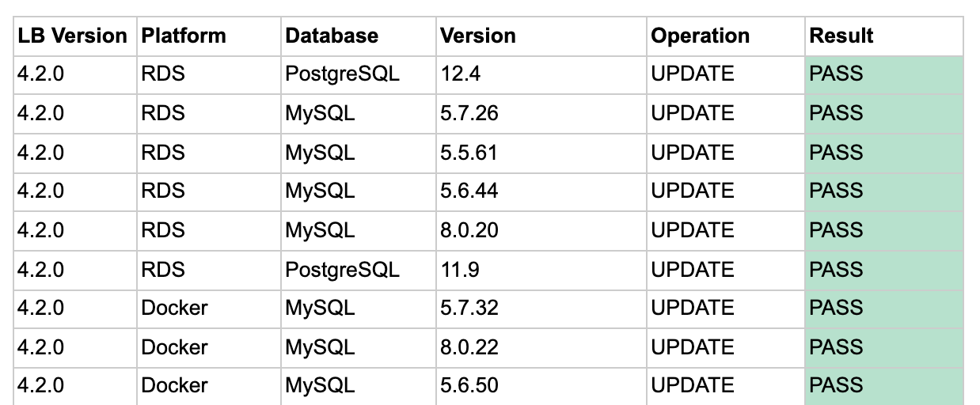
Task: Select the cell with version 5.6.50
Action: coord(541,385)
